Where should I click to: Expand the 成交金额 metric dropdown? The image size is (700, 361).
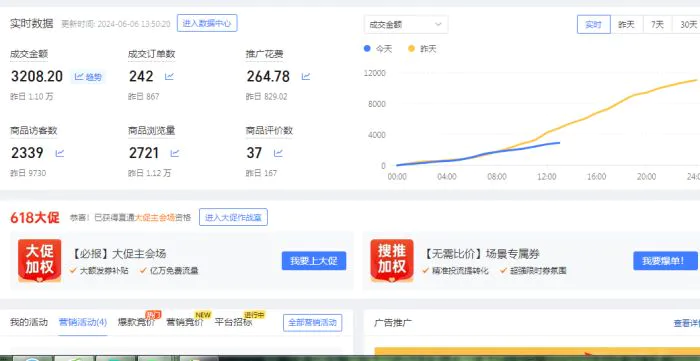[x=406, y=25]
